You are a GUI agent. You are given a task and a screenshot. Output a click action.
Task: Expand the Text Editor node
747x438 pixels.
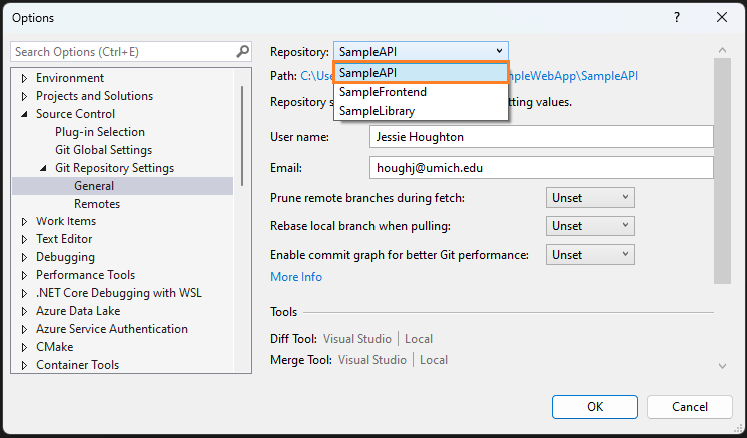(x=24, y=240)
